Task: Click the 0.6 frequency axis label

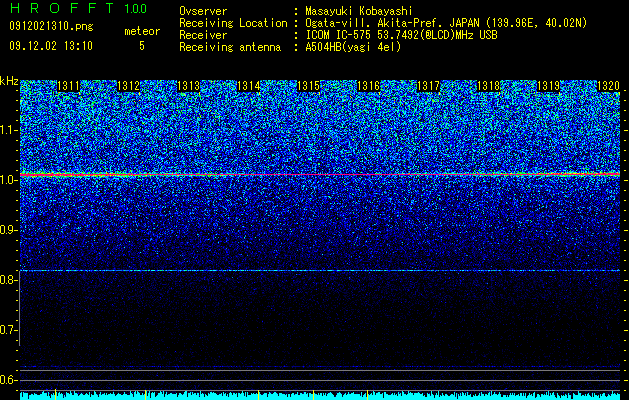Action: (9, 380)
